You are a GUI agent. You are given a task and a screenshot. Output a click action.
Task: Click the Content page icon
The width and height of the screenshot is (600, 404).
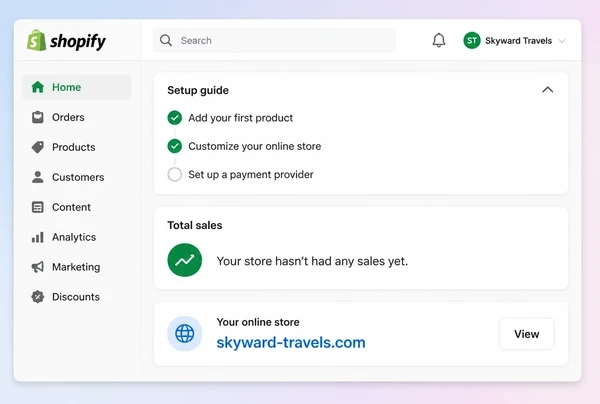[38, 207]
